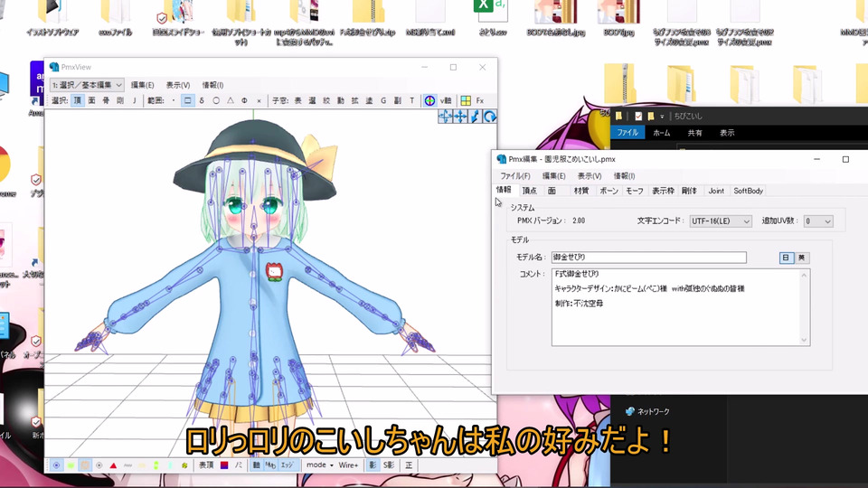Open the 選 sub-window button

(312, 100)
